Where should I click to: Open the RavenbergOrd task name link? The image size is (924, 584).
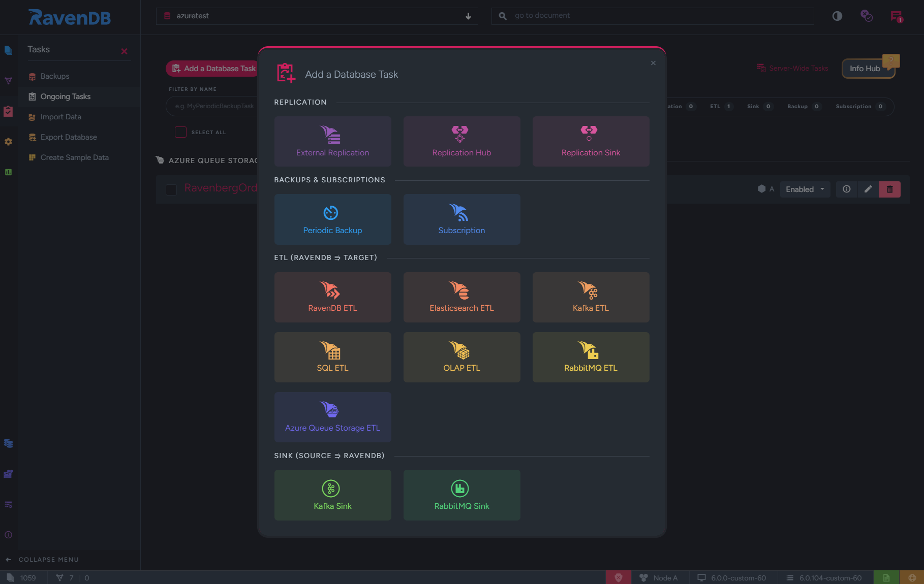coord(221,188)
